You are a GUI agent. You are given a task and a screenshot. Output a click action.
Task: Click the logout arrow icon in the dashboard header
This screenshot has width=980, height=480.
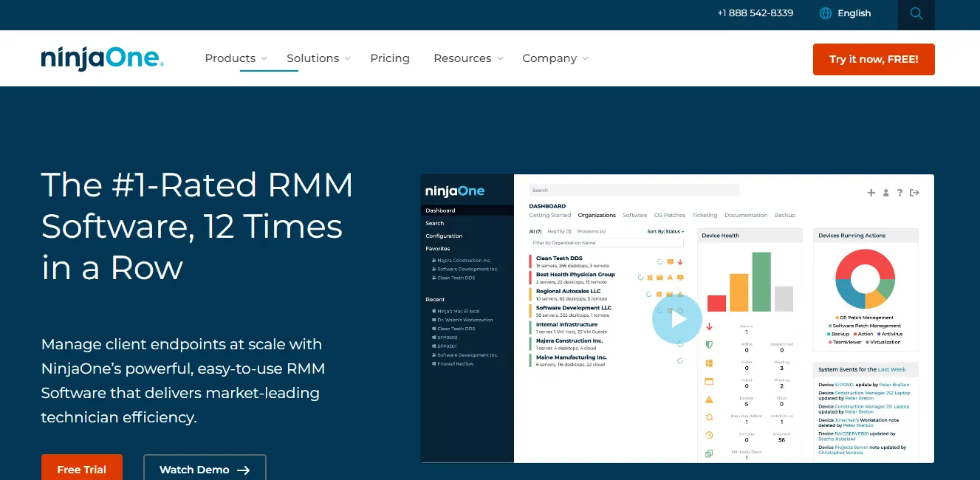pos(914,193)
